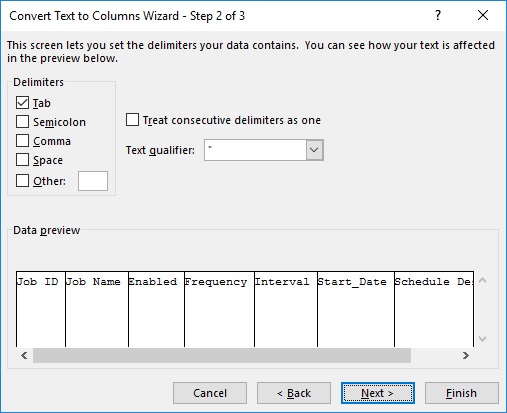Select the Enabled preview column
This screenshot has height=413, width=507.
pyautogui.click(x=156, y=309)
